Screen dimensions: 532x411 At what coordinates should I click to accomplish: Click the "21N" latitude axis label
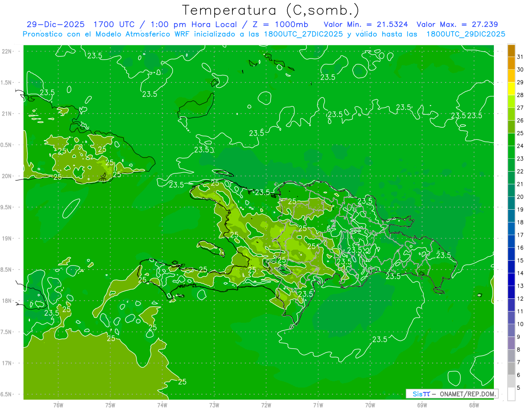(x=7, y=114)
